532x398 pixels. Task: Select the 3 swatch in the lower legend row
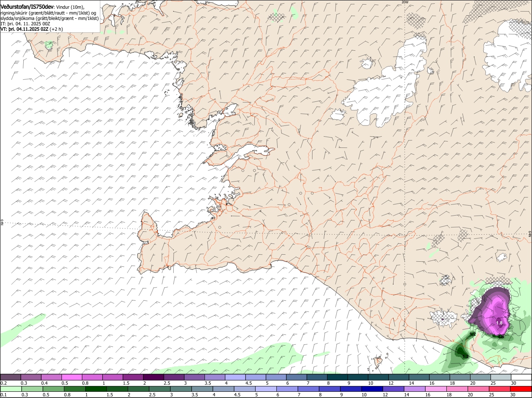(181, 389)
